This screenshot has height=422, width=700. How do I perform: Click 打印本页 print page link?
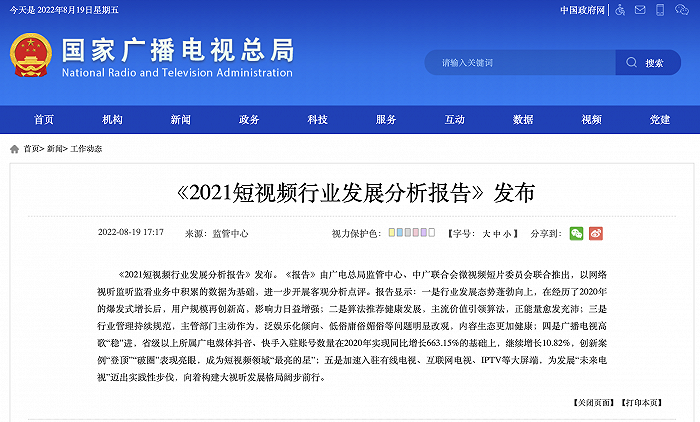click(638, 402)
